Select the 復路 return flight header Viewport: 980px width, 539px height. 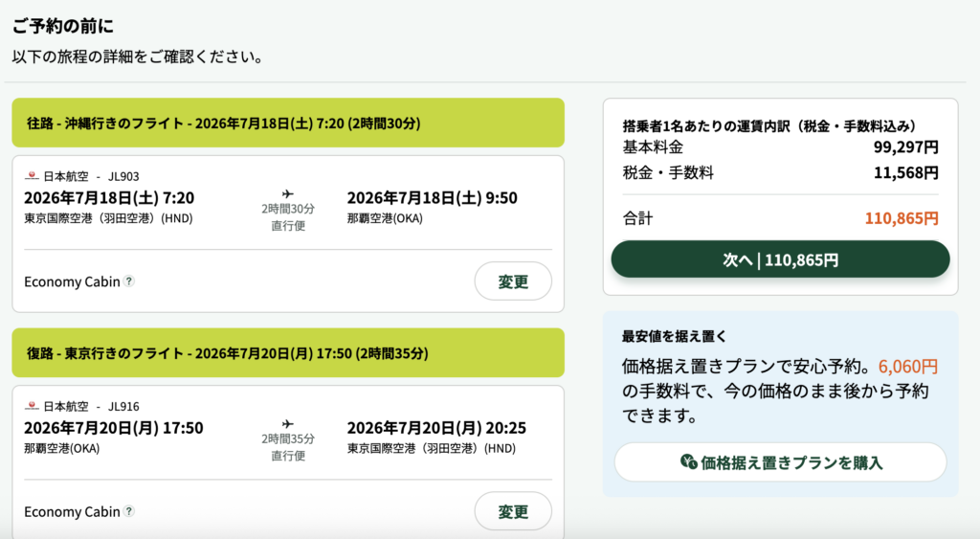(288, 353)
